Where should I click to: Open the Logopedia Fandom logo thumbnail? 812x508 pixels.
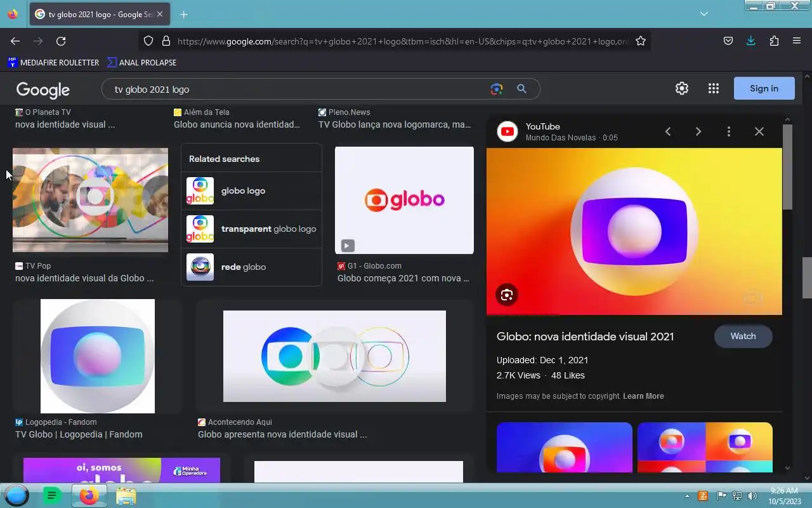point(98,356)
